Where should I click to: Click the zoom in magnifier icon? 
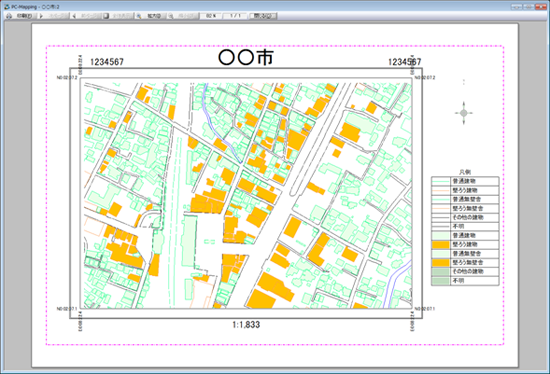[139, 16]
